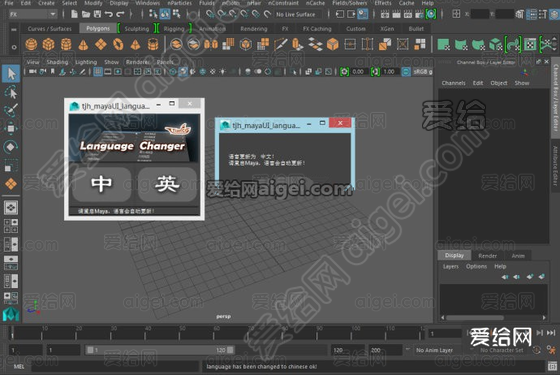Click the 中 Chinese language button

point(101,185)
